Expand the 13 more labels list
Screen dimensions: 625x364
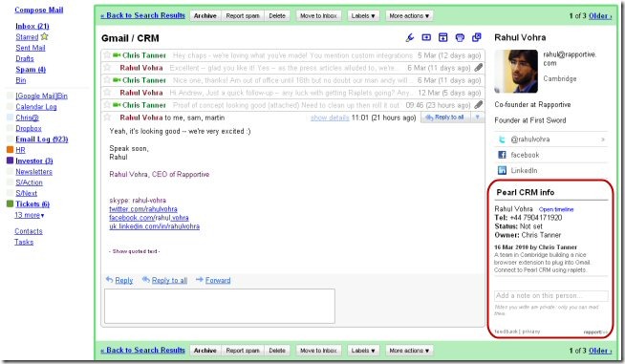coord(30,215)
